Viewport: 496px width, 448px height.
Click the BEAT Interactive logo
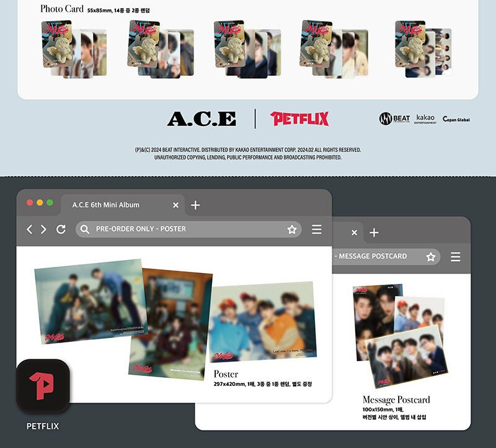tap(394, 119)
